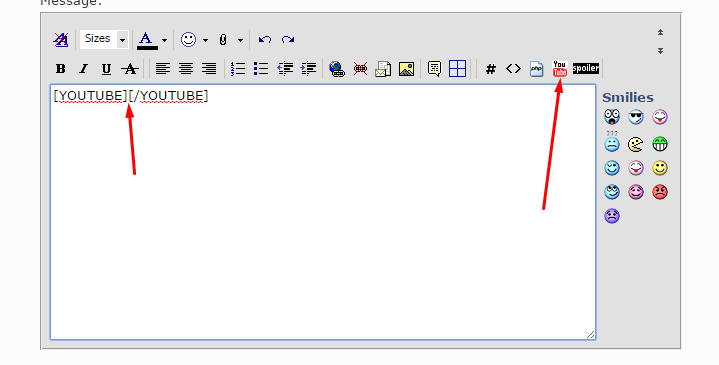This screenshot has width=719, height=365.
Task: Insert a hyperlink with the globe icon
Action: point(337,69)
